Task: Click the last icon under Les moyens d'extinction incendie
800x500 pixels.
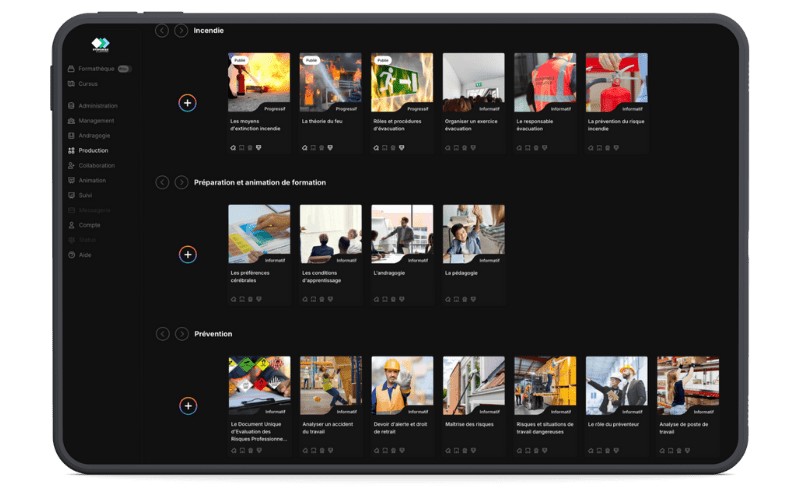Action: coord(258,147)
